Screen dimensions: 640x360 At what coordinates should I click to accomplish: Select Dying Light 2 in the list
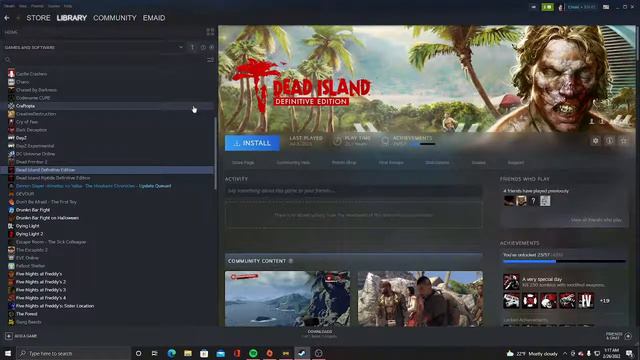click(29, 234)
